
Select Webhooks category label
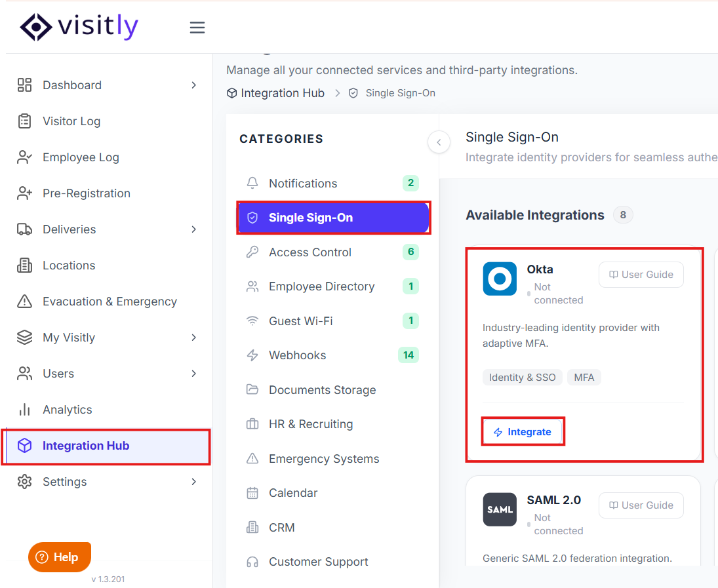point(297,355)
